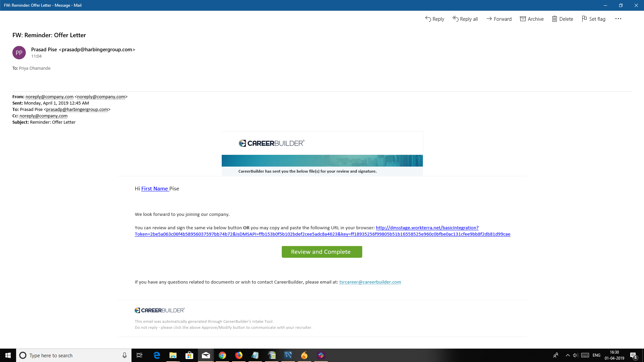The width and height of the screenshot is (644, 362).
Task: Click the PP sender avatar
Action: point(19,53)
